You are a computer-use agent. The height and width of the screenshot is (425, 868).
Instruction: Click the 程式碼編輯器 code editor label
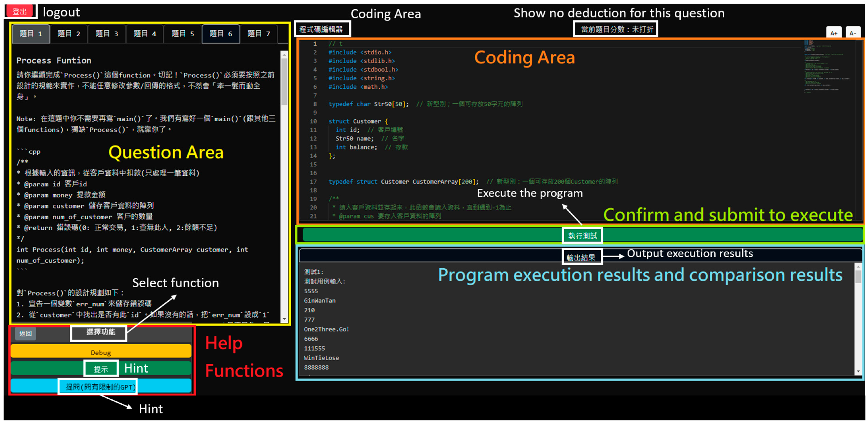click(x=321, y=29)
